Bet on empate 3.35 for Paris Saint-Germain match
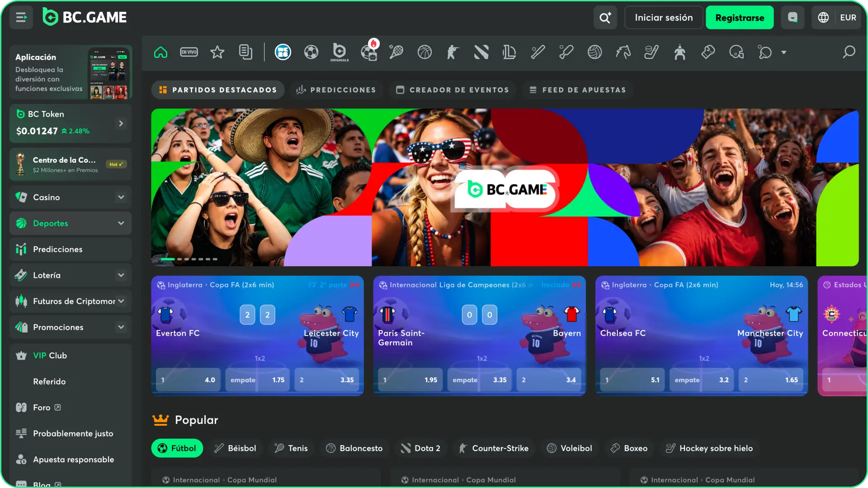 point(479,380)
